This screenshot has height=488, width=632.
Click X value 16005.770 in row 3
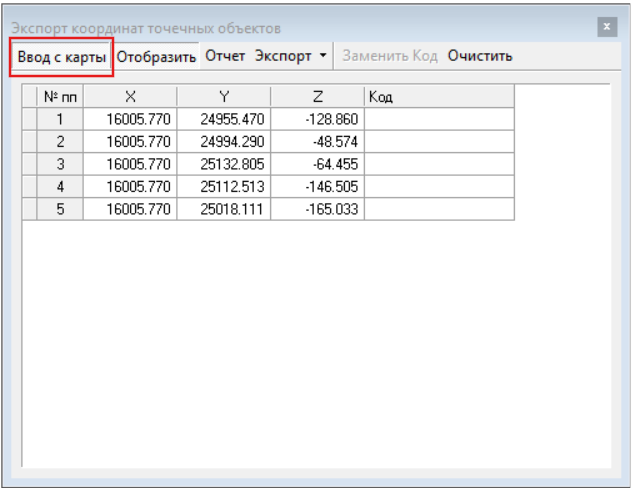131,164
